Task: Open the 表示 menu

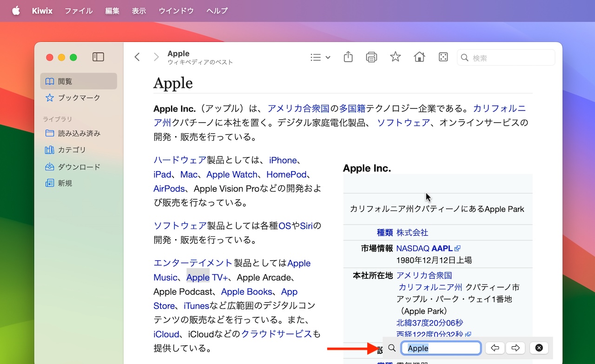Action: (x=139, y=11)
